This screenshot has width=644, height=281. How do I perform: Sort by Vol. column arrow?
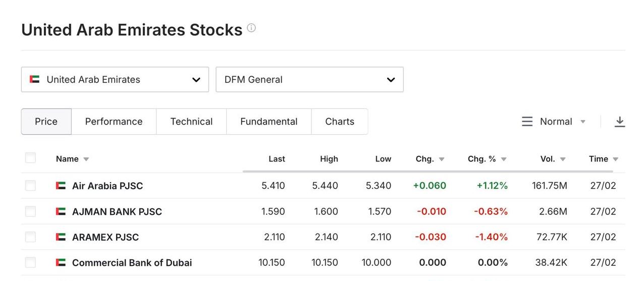click(x=563, y=159)
